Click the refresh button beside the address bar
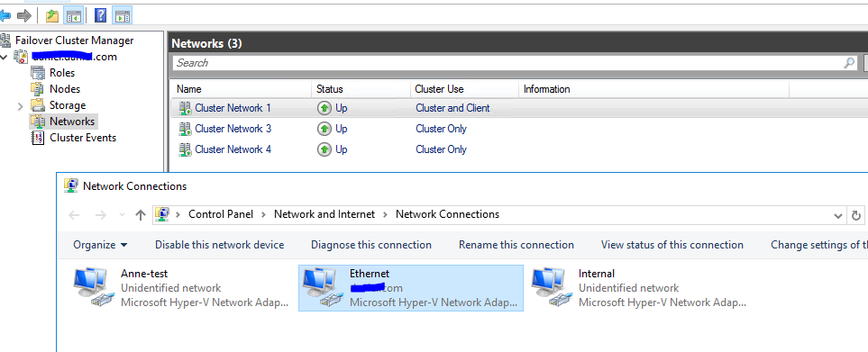The width and height of the screenshot is (868, 352). coord(855,215)
